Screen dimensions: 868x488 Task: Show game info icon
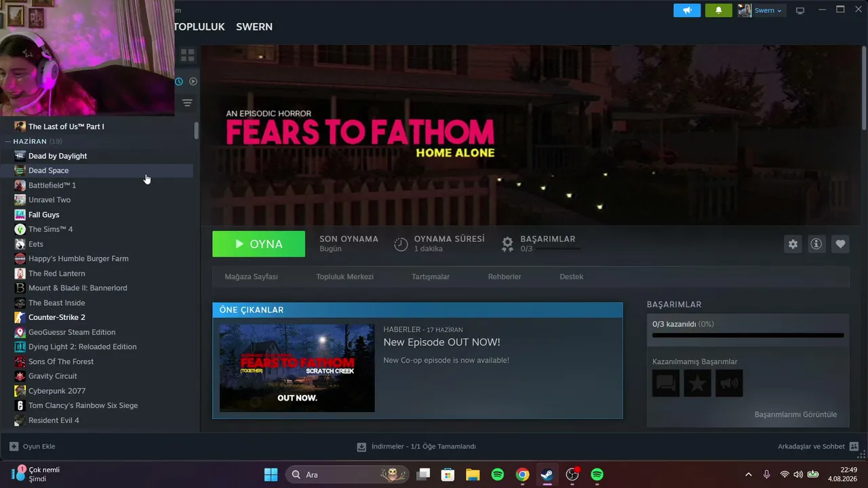pos(816,244)
